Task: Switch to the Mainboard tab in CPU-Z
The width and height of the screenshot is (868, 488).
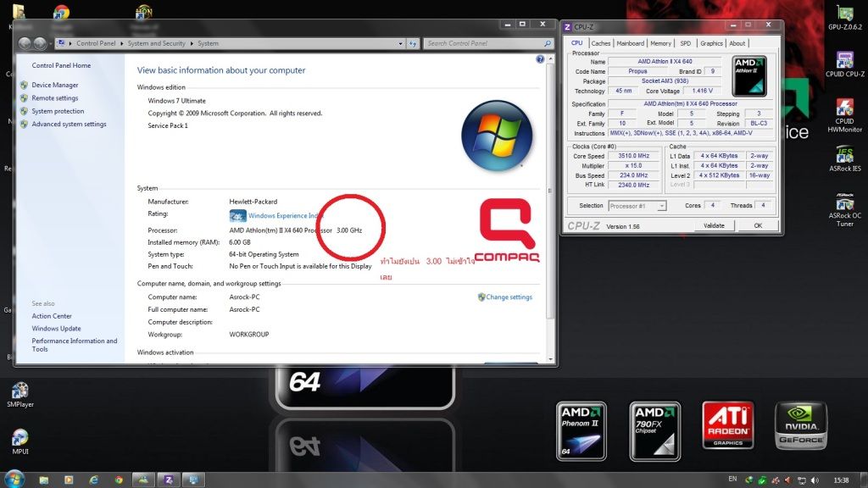Action: [x=630, y=43]
